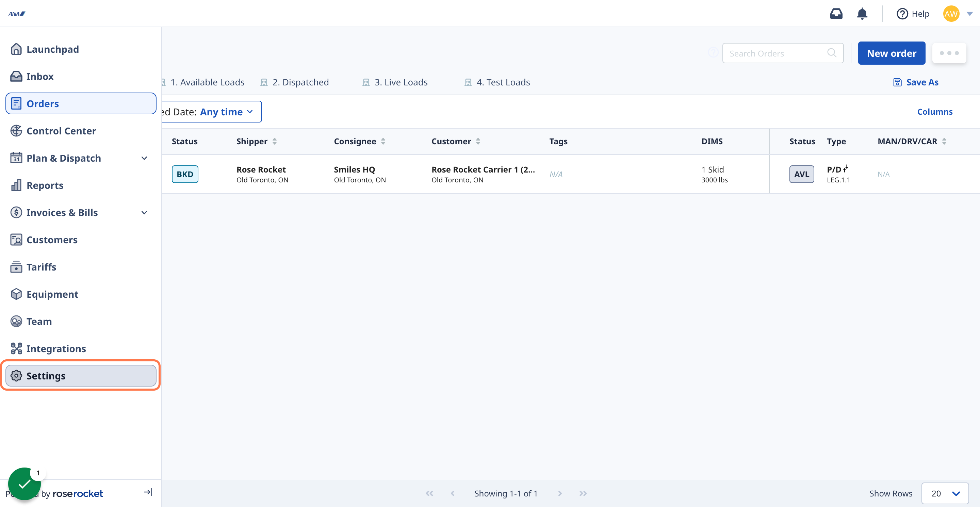Image resolution: width=980 pixels, height=507 pixels.
Task: Click the ANA logo
Action: [17, 14]
